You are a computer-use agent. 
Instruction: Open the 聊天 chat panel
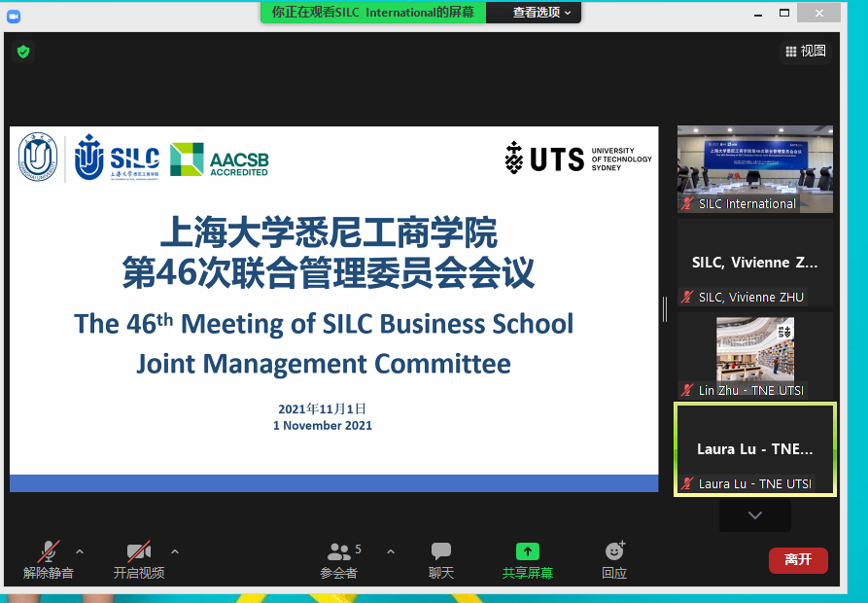pos(441,561)
